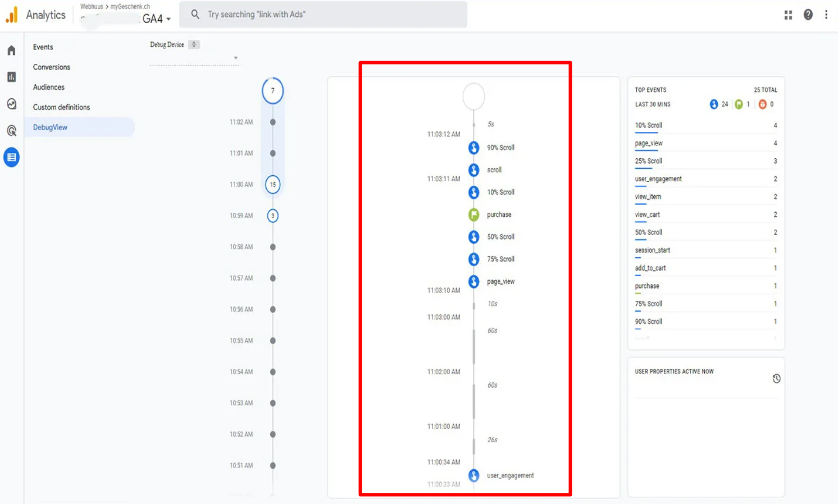Go to Audiences section
This screenshot has width=838, height=504.
[x=49, y=88]
